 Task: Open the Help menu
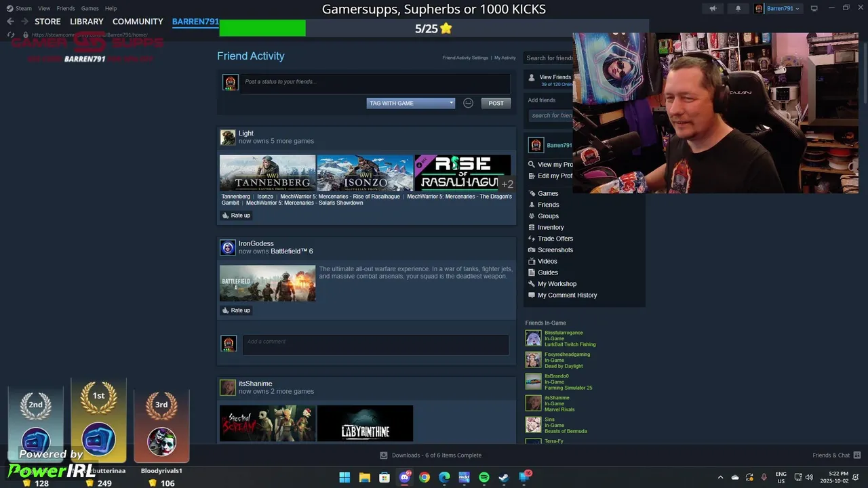(111, 8)
